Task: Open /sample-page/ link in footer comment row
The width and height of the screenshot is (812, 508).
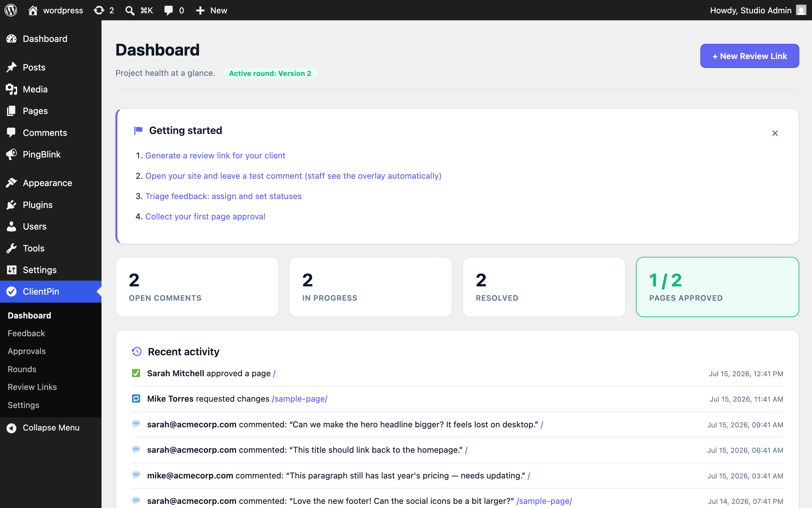Action: 544,501
